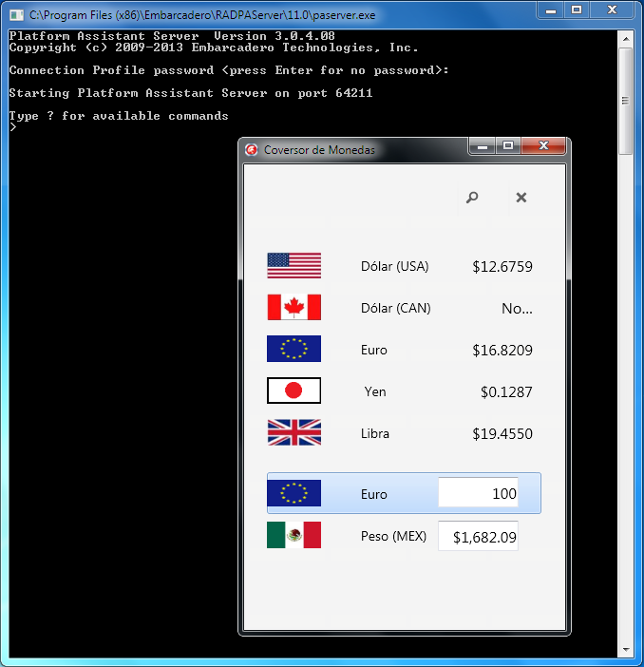Screen dimensions: 644x667
Task: Click the Peso (MEX) result field
Action: point(478,537)
